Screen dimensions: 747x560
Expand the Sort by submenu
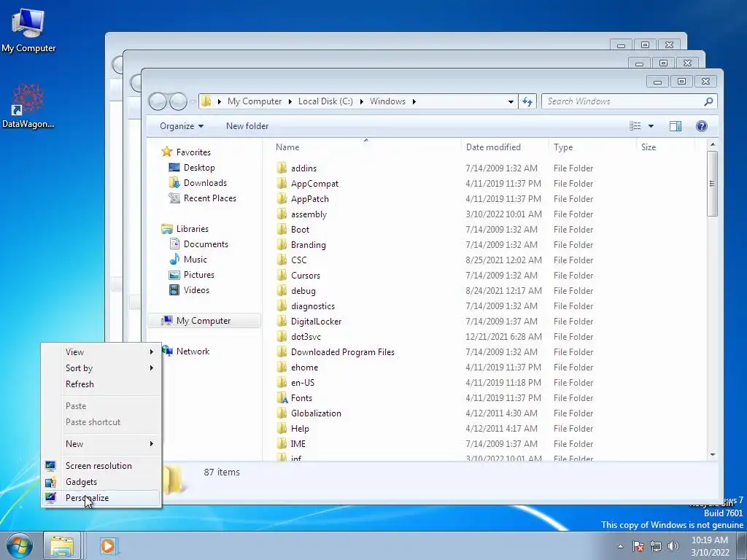point(101,368)
